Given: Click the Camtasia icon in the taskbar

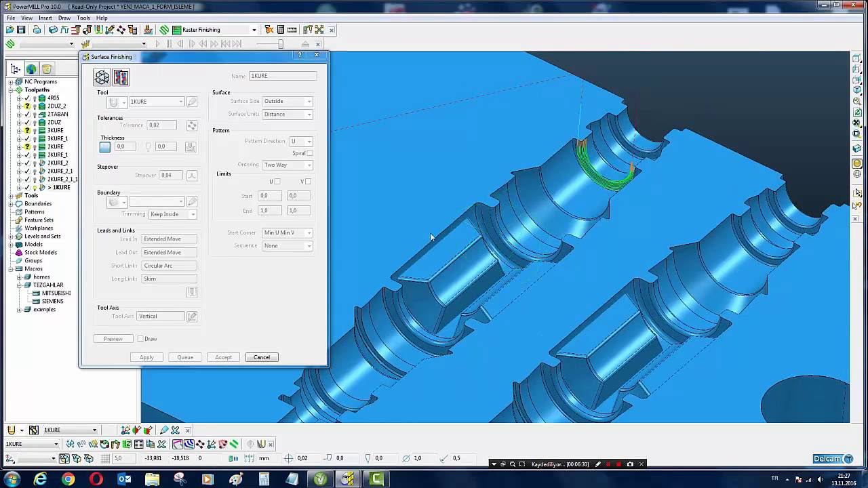Looking at the screenshot, I should tap(376, 479).
